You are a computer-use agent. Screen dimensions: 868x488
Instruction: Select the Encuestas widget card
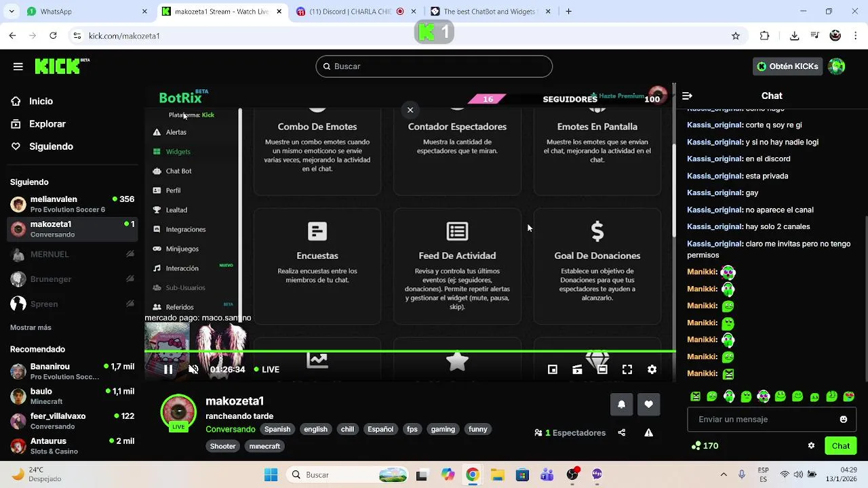click(x=317, y=266)
